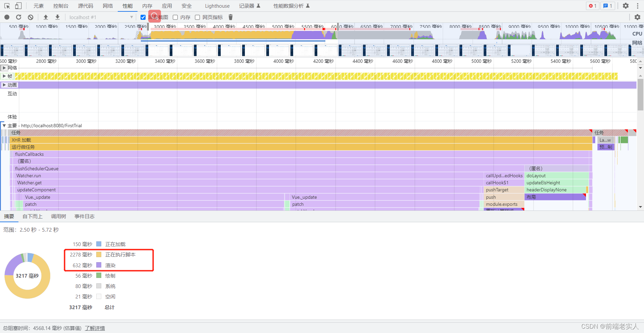644x333 pixels.
Task: Select the module.exports flame entry
Action: (x=504, y=204)
